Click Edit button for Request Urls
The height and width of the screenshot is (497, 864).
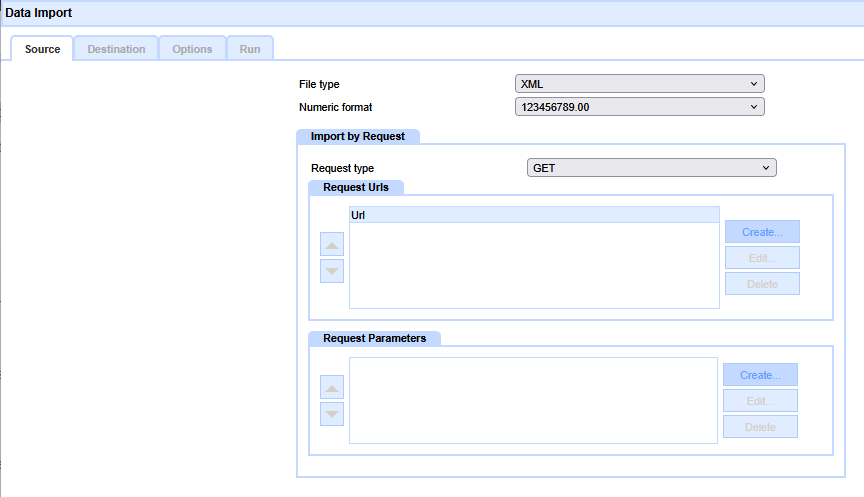(762, 258)
